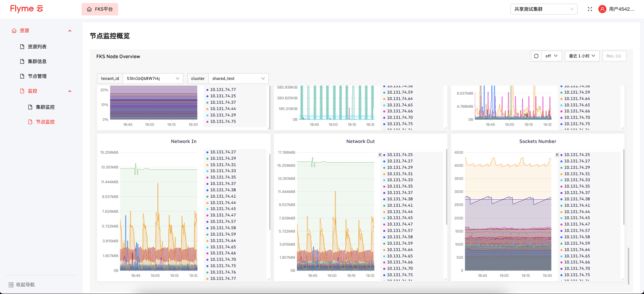
Task: Open the cluster shared_test dropdown
Action: (238, 79)
